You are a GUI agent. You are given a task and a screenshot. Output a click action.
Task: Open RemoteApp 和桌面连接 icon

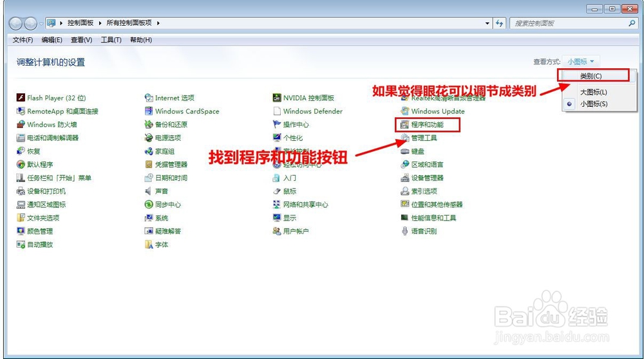[21, 111]
